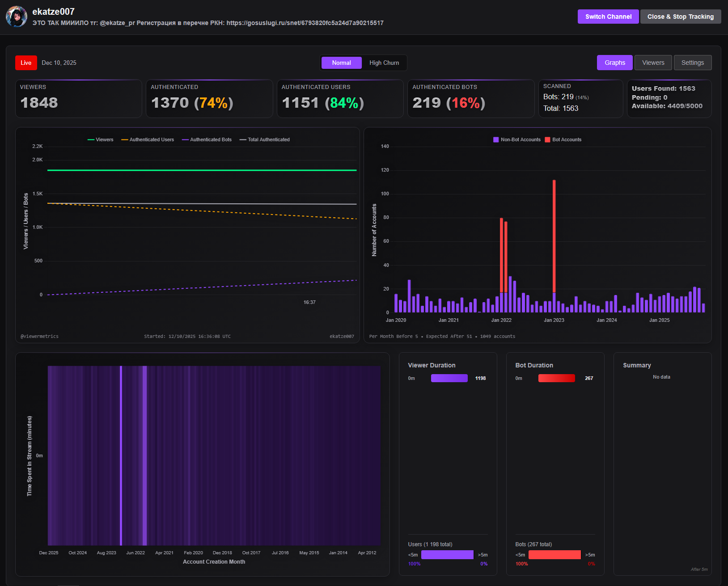Viewport: 728px width, 586px height.
Task: Select Normal mode
Action: click(x=341, y=63)
